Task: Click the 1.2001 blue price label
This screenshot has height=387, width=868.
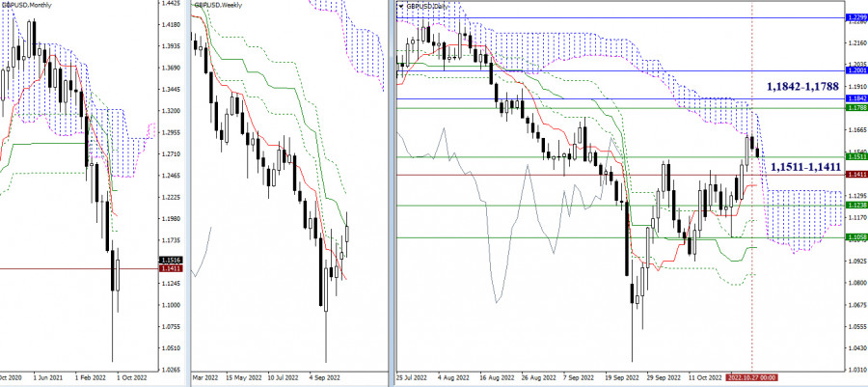Action: click(857, 70)
